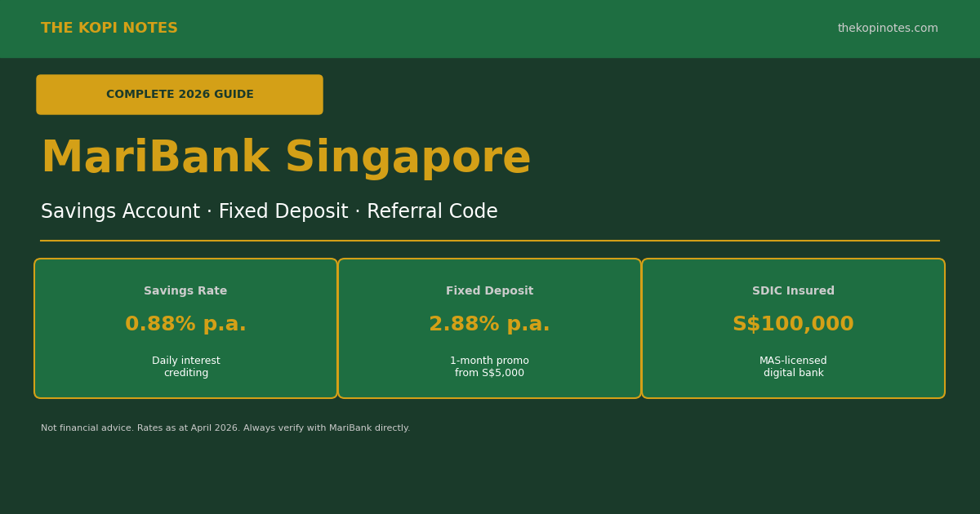Open the thekopinotes.com link

click(x=888, y=29)
